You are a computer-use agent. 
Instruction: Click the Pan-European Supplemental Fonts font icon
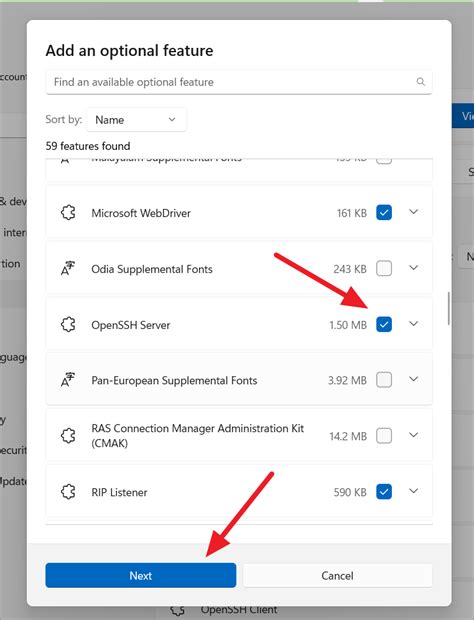coord(68,380)
